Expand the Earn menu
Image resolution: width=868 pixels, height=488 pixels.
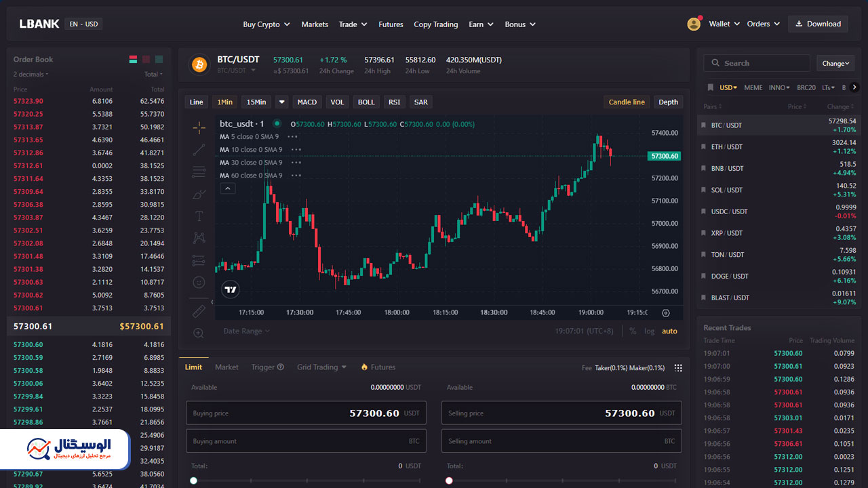click(x=481, y=24)
